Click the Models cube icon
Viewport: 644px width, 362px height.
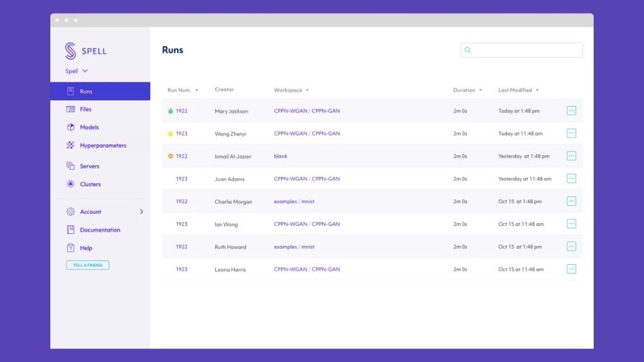[70, 127]
